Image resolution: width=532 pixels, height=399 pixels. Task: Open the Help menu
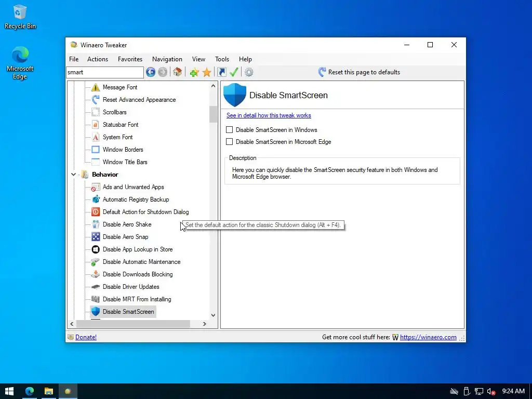245,59
